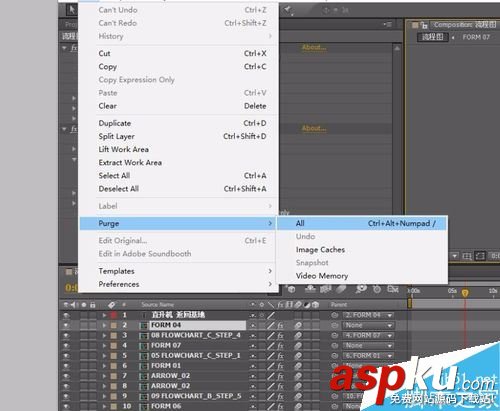
Task: Open Brainstorm from the timeline toolbar
Action: [361, 289]
